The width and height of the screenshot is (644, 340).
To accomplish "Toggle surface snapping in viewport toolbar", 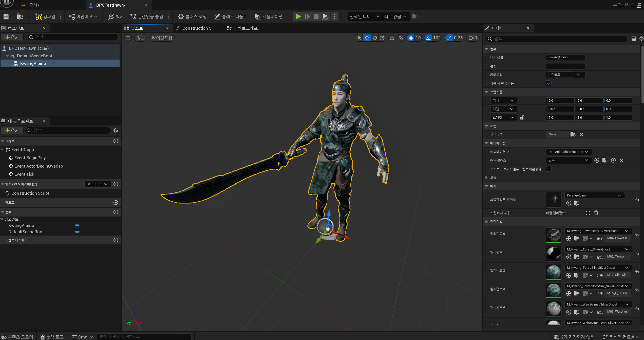I will tap(401, 38).
